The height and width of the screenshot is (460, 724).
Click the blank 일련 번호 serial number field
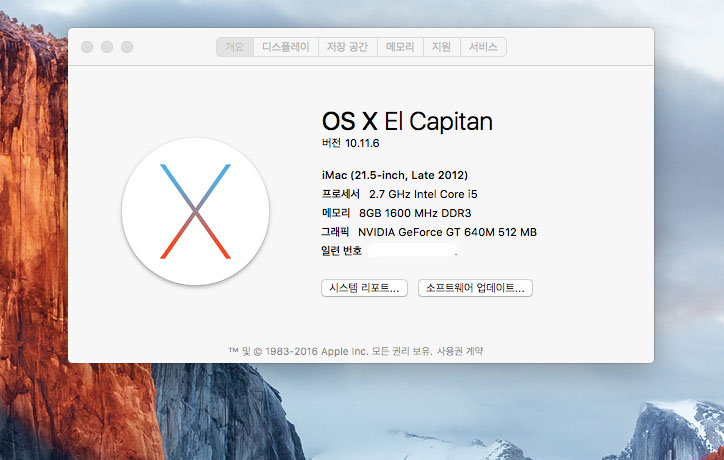[x=412, y=251]
